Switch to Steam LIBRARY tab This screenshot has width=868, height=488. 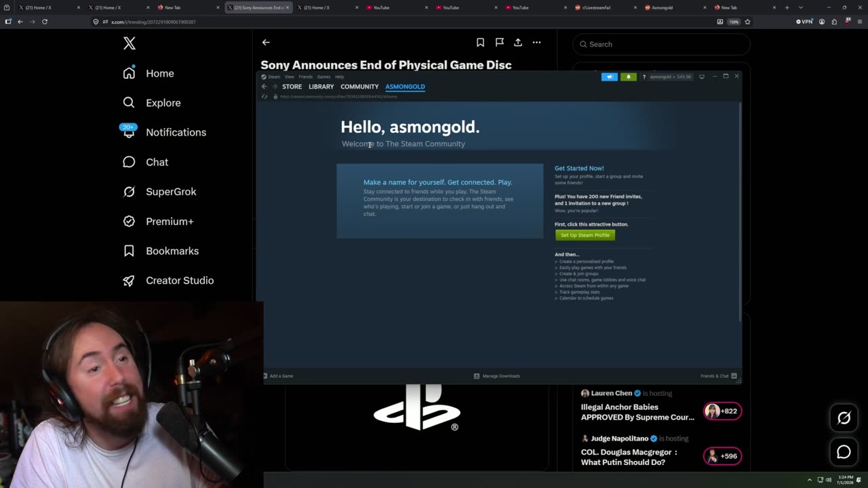pos(321,87)
